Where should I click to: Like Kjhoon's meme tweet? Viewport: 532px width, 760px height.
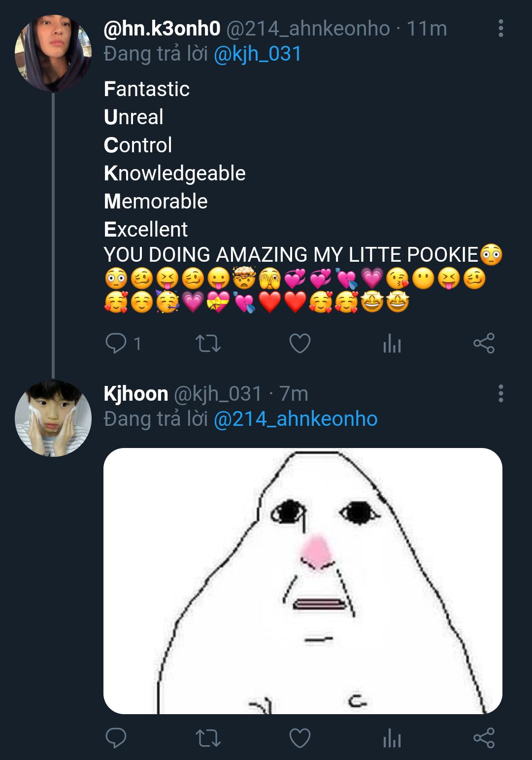(x=299, y=738)
